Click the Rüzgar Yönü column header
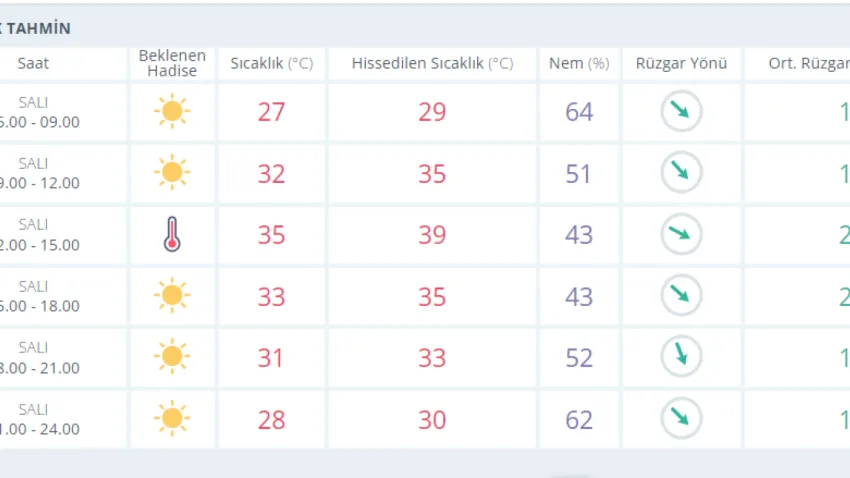This screenshot has height=478, width=850. coord(681,64)
